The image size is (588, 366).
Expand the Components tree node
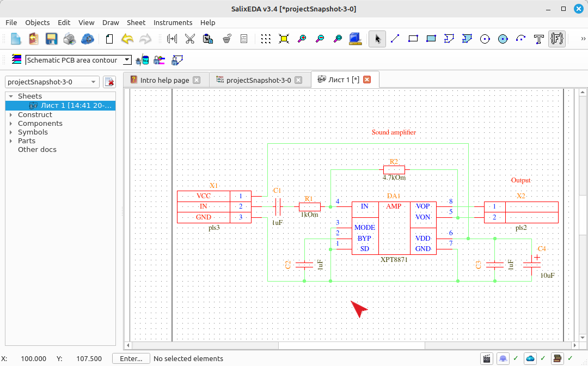point(11,124)
